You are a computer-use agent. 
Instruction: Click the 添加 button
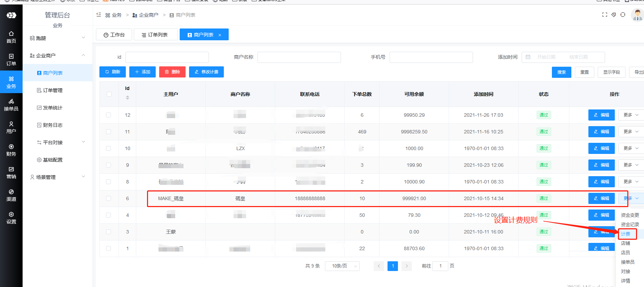pos(142,72)
